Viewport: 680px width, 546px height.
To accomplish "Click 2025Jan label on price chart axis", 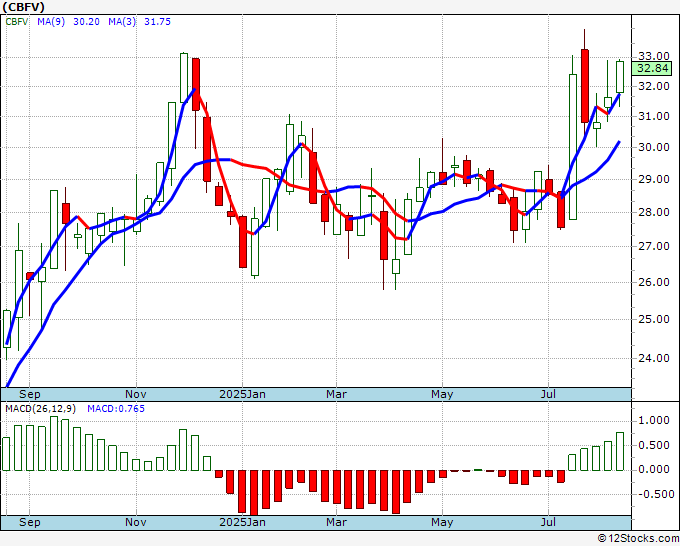I will point(242,394).
